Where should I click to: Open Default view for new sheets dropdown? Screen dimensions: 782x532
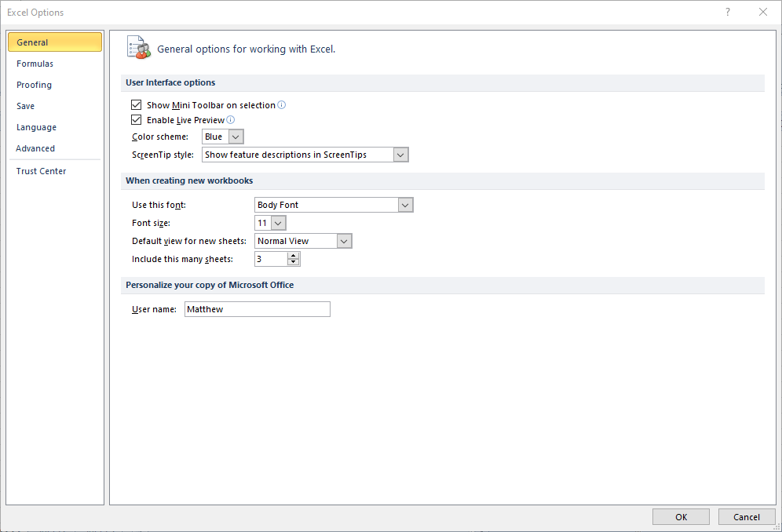(344, 241)
